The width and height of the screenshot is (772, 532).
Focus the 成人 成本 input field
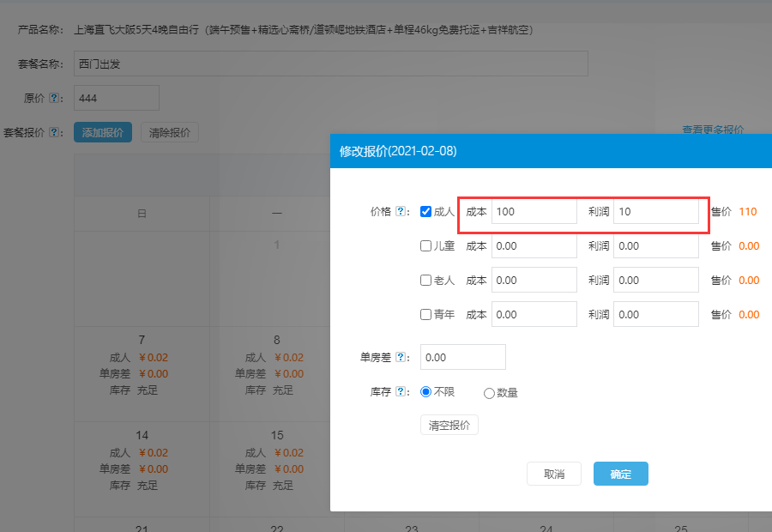(x=534, y=212)
